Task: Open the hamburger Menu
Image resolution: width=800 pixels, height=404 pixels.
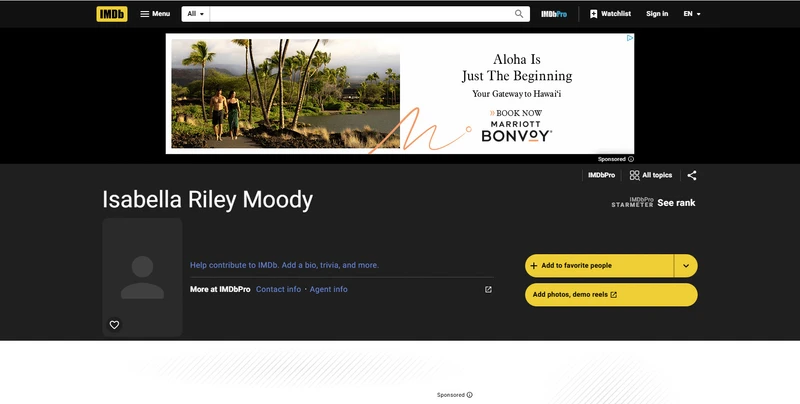Action: (x=155, y=14)
